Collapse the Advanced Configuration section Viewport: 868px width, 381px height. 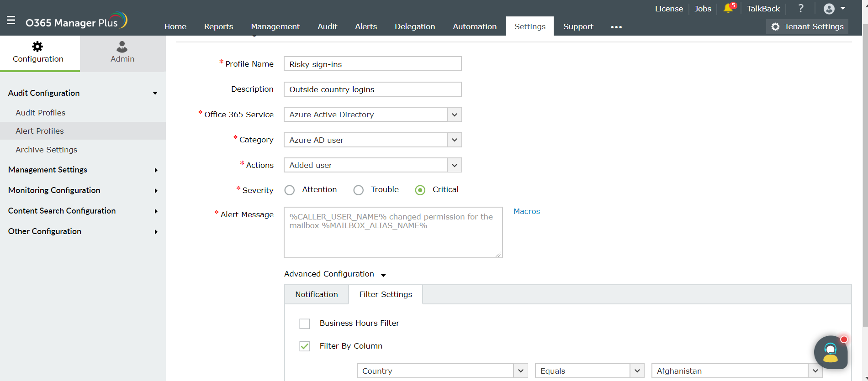coord(335,274)
